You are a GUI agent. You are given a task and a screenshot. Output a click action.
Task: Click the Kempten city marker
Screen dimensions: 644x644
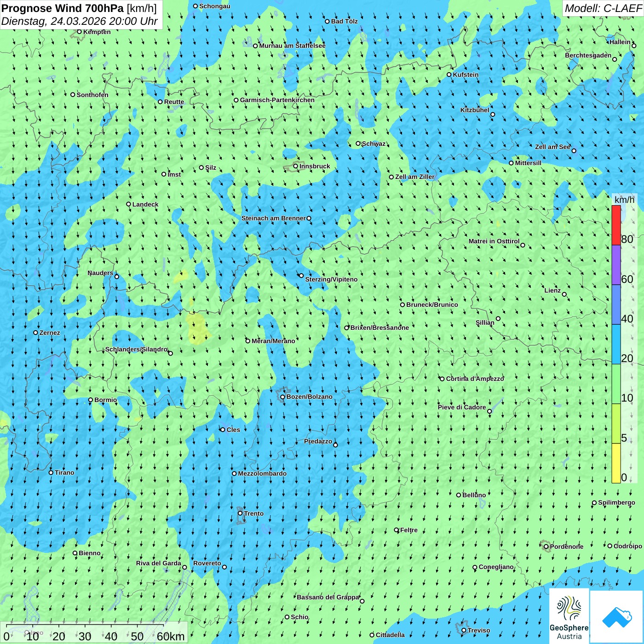[x=79, y=32]
